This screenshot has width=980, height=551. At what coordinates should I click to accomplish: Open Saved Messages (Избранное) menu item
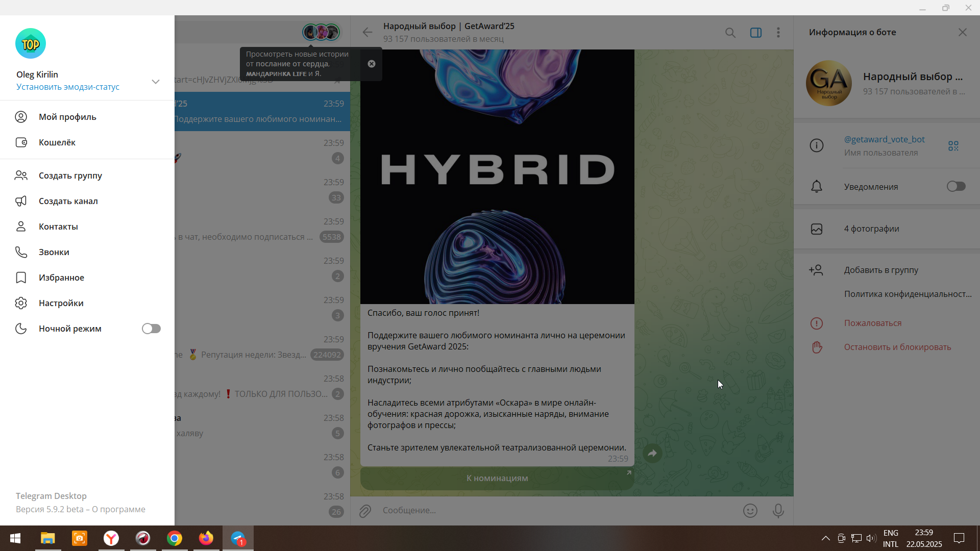point(61,278)
